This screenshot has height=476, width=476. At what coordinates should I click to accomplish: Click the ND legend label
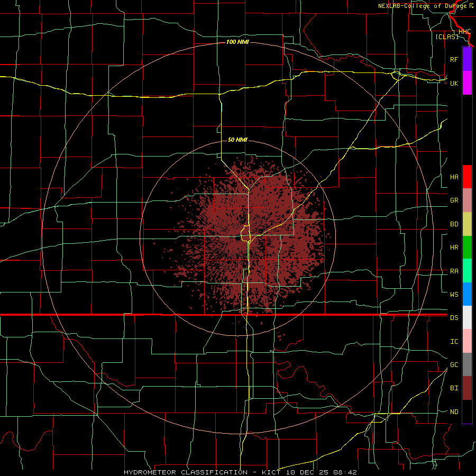454,412
